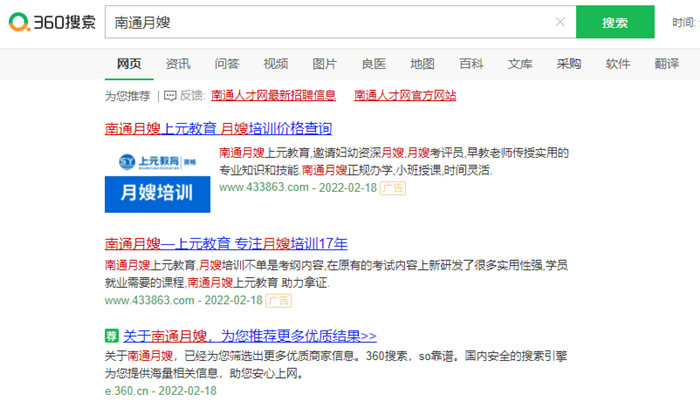Click the 广告 tag of first result

coord(393,188)
